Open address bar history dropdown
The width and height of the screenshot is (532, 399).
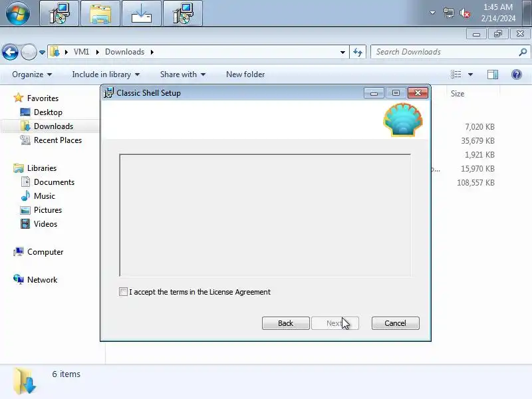342,53
